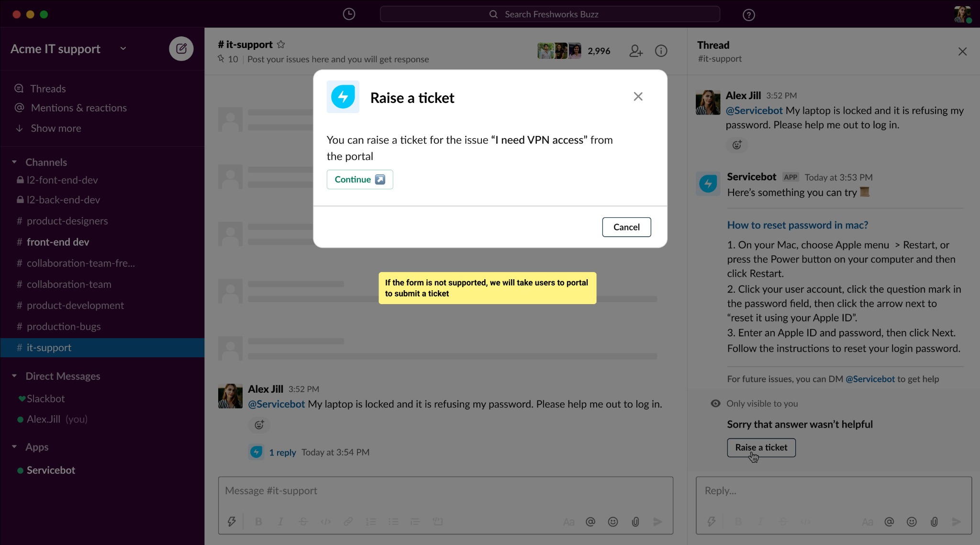Click the shortcuts lightning icon in message box

pos(232,522)
